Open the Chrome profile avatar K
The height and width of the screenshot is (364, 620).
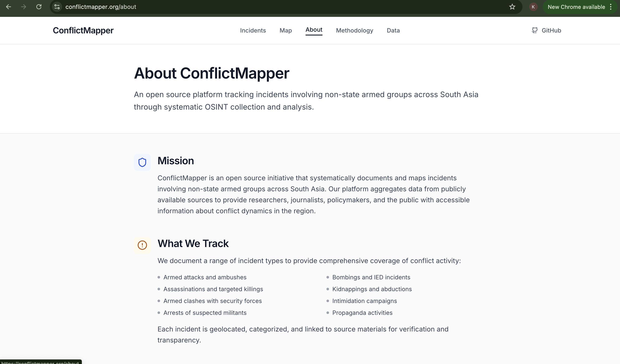click(x=533, y=7)
